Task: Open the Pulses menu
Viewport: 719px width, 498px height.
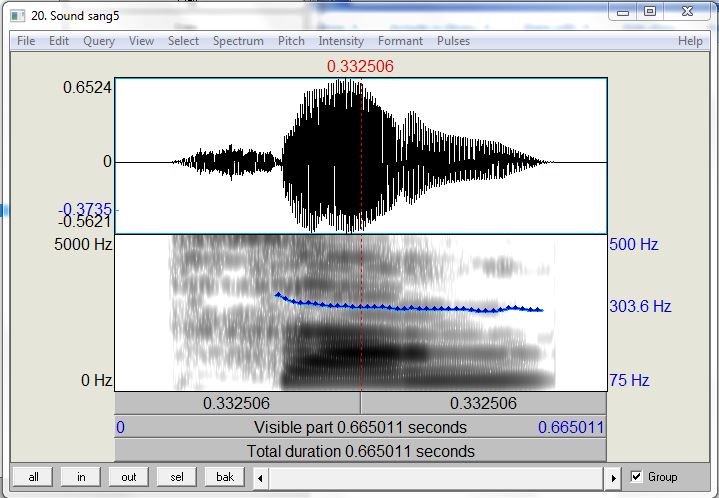Action: tap(453, 41)
